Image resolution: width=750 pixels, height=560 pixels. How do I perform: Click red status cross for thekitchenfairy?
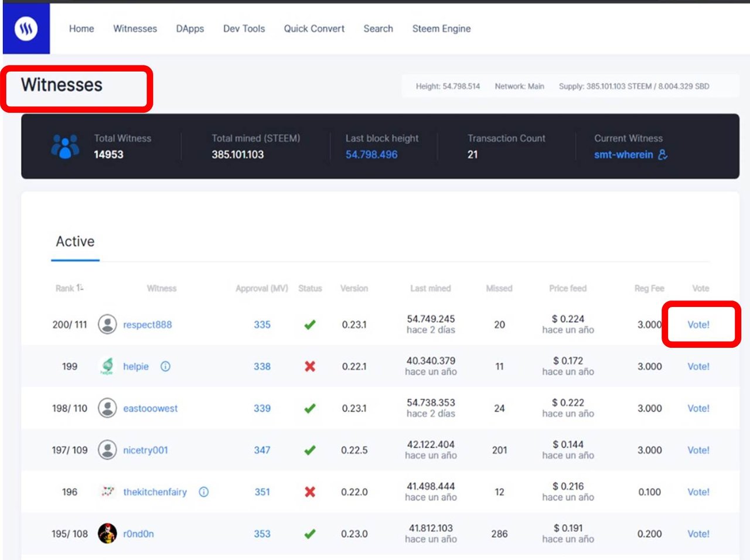310,492
